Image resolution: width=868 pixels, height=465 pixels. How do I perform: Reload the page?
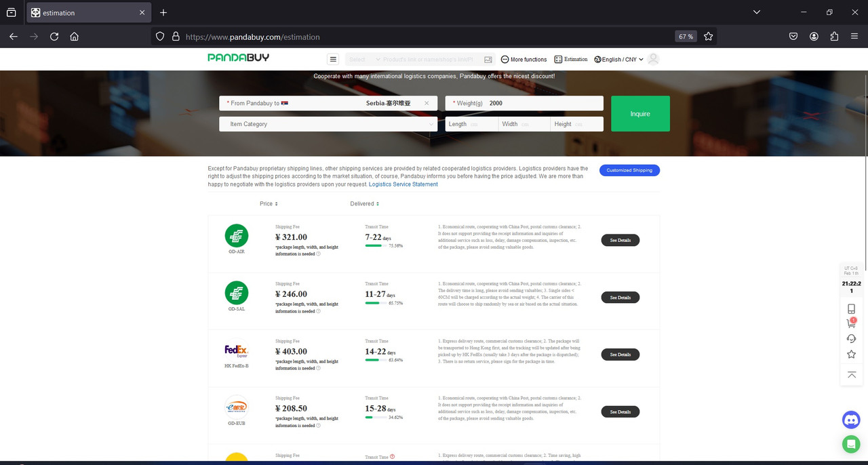click(x=54, y=37)
